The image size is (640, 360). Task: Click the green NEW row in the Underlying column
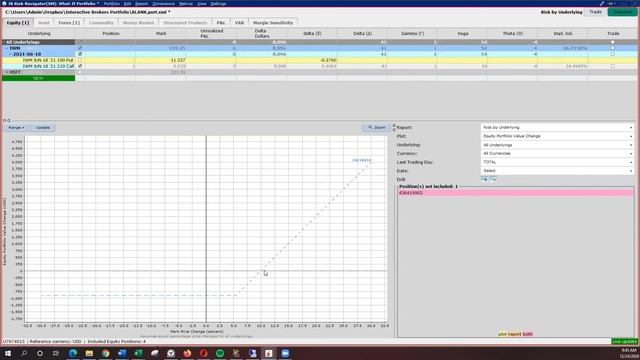click(38, 78)
